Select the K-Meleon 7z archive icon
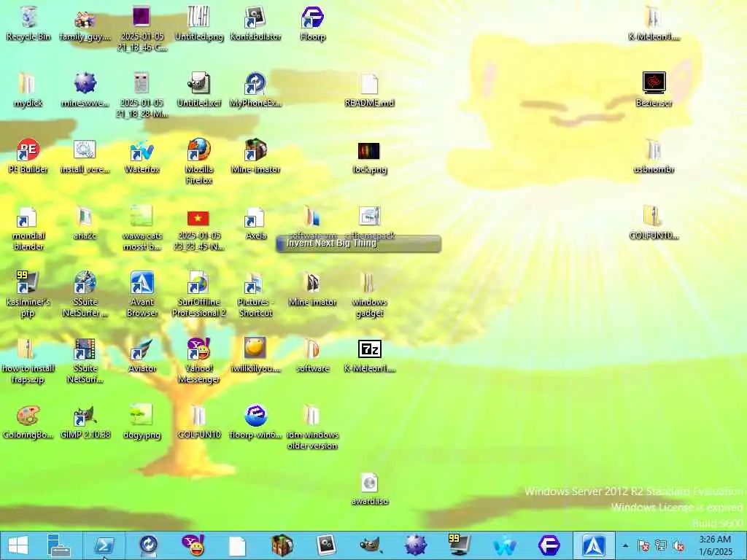The height and width of the screenshot is (560, 747). (369, 355)
